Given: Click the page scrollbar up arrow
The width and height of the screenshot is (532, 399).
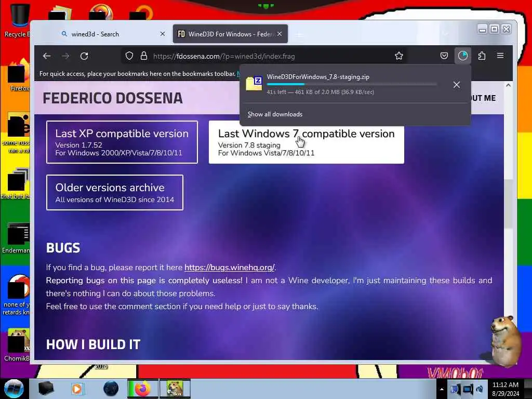Looking at the screenshot, I should 508,86.
